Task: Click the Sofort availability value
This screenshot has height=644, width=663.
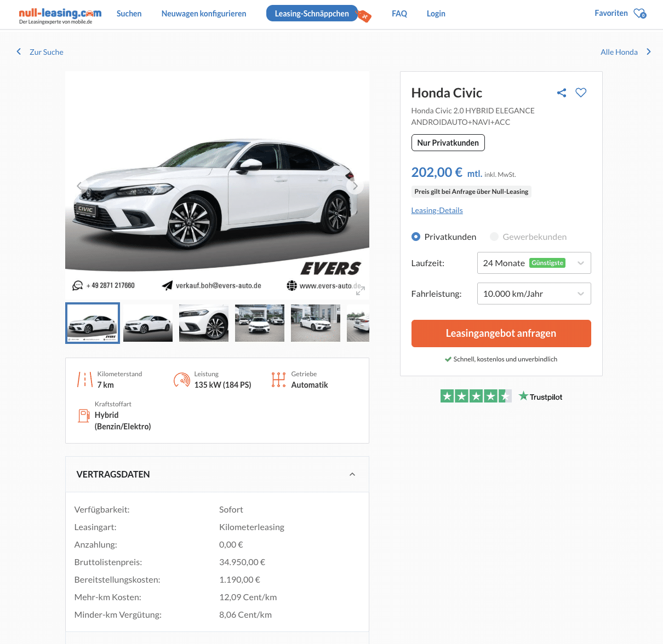Action: coord(231,509)
